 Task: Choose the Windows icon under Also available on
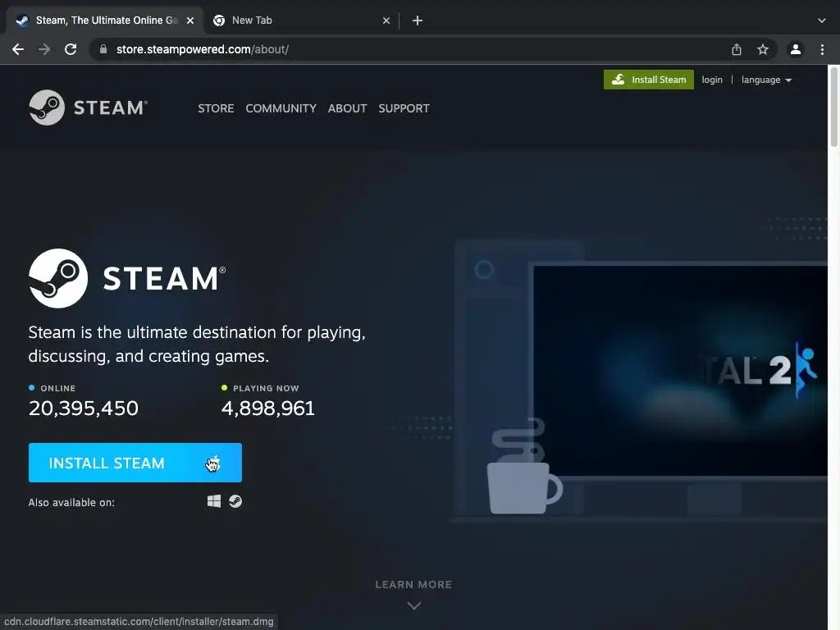tap(214, 501)
